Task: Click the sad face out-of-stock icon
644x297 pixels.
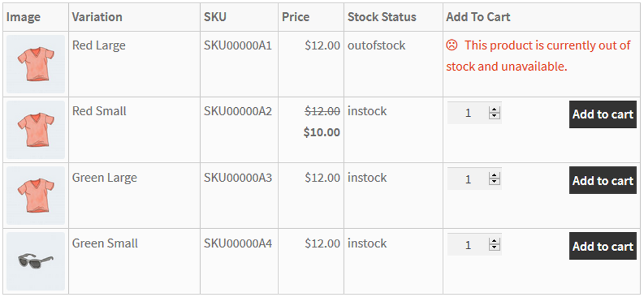Action: coord(451,45)
